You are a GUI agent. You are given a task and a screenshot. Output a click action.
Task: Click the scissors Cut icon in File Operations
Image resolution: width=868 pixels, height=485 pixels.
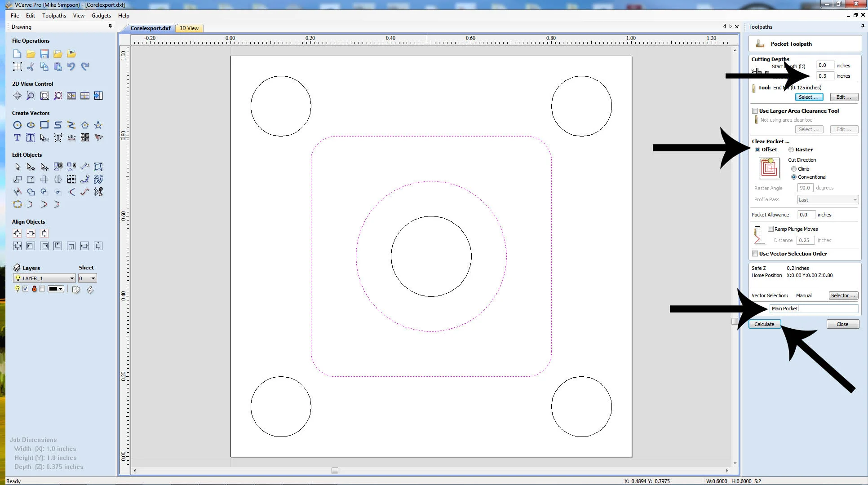(x=31, y=66)
